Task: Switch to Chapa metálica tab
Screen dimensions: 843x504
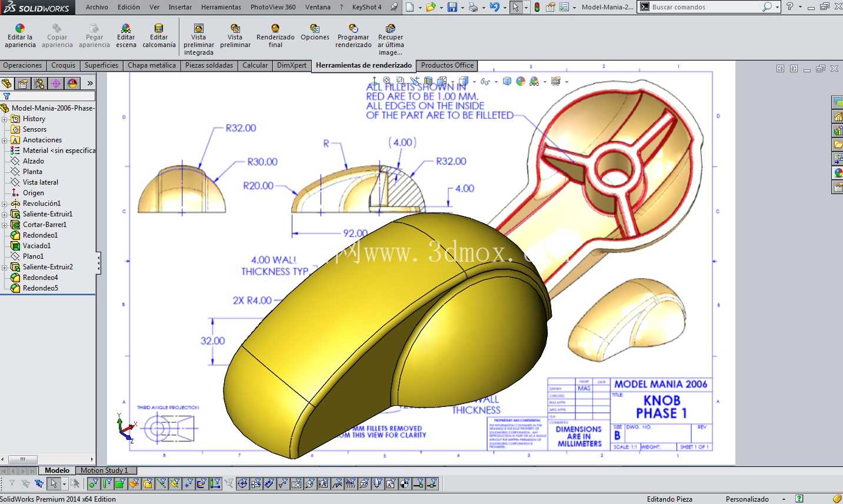Action: (x=152, y=65)
